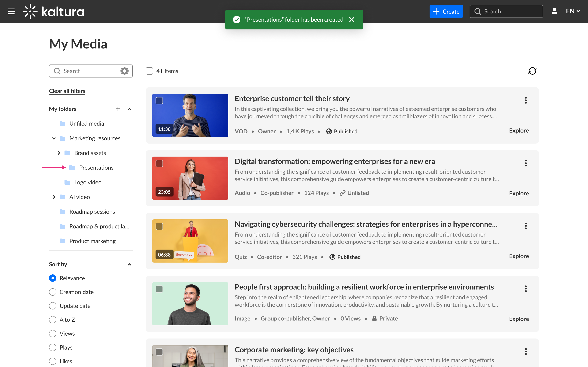Click the Create button
Image resolution: width=588 pixels, height=367 pixels.
click(x=446, y=11)
